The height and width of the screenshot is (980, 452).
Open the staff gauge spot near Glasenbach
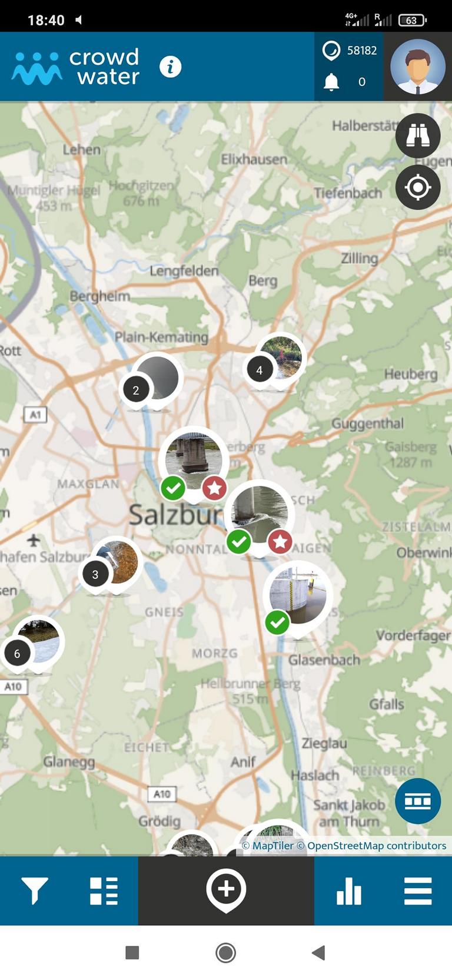298,596
